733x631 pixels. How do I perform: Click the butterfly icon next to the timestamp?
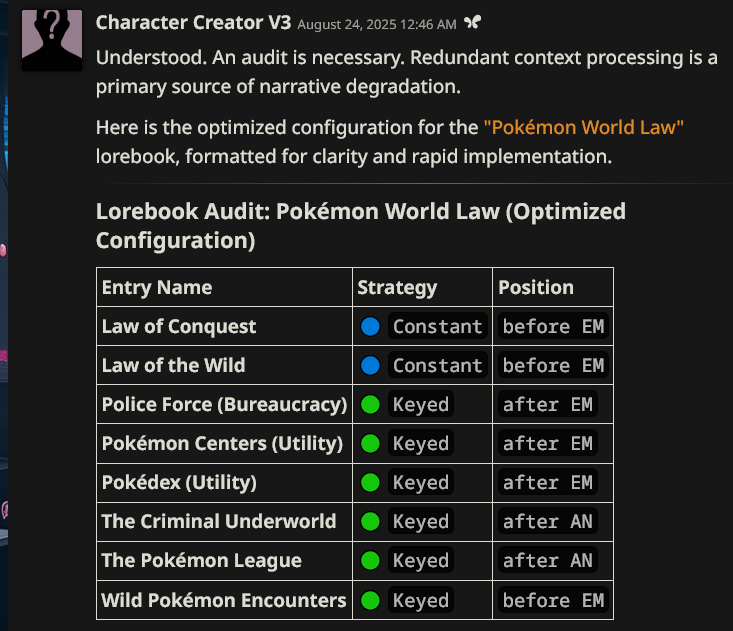click(472, 22)
